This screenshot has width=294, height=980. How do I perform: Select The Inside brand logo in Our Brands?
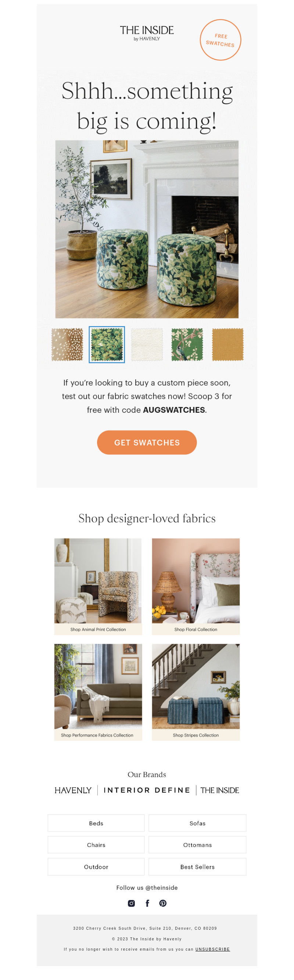click(x=220, y=791)
